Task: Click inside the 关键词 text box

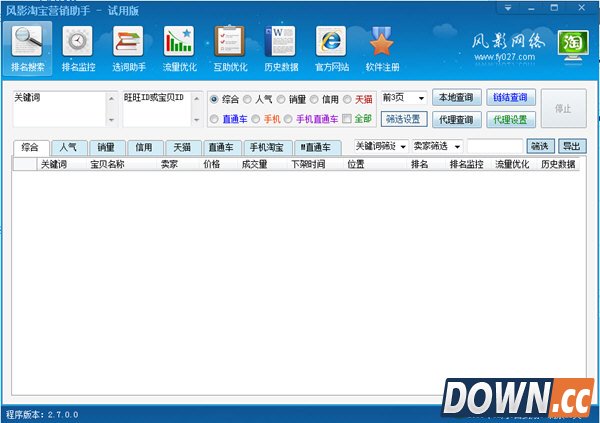Action: 59,109
